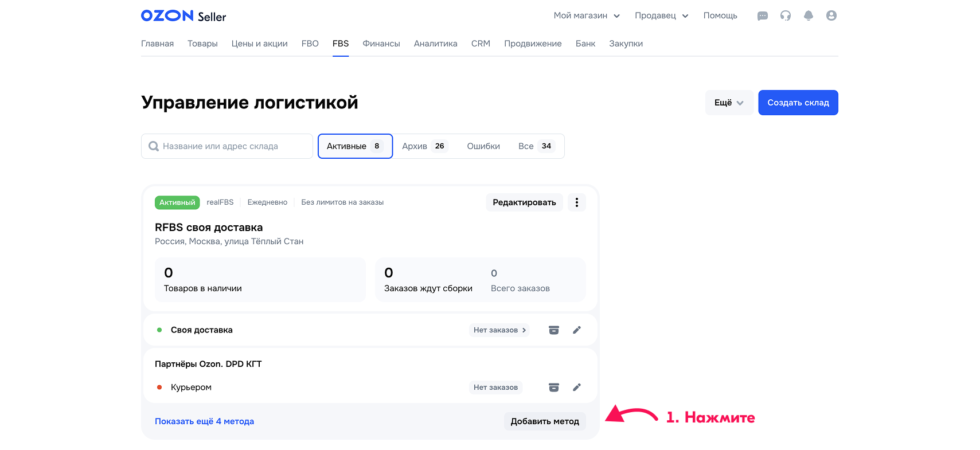Open the Помощь link
This screenshot has height=450, width=980.
click(720, 16)
